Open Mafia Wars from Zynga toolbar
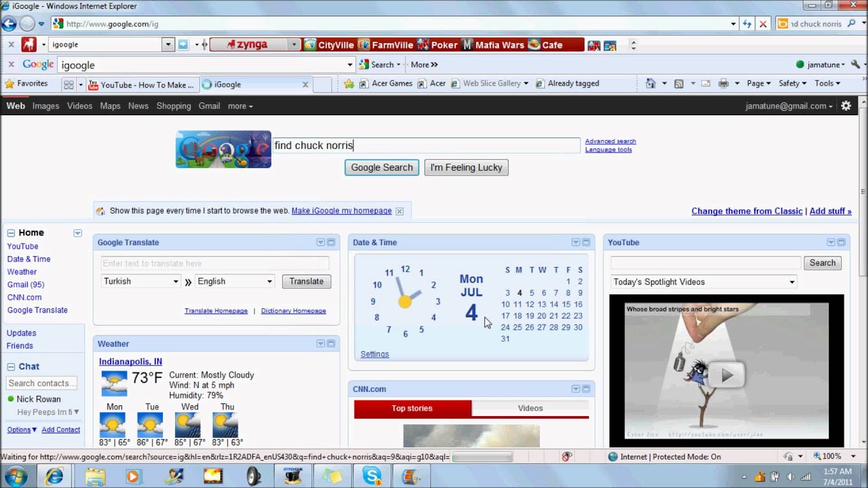 (493, 45)
